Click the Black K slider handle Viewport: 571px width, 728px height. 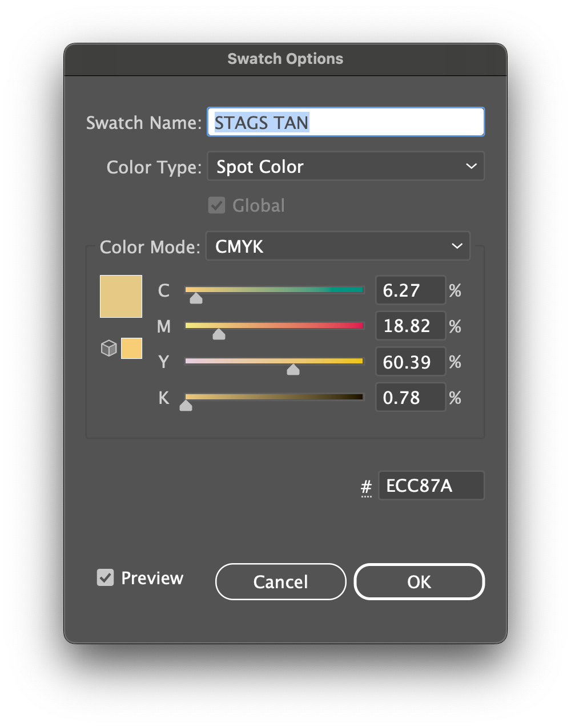click(186, 406)
